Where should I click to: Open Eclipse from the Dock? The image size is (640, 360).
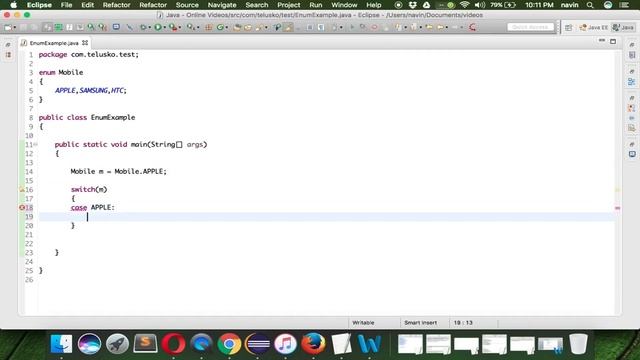(x=257, y=344)
